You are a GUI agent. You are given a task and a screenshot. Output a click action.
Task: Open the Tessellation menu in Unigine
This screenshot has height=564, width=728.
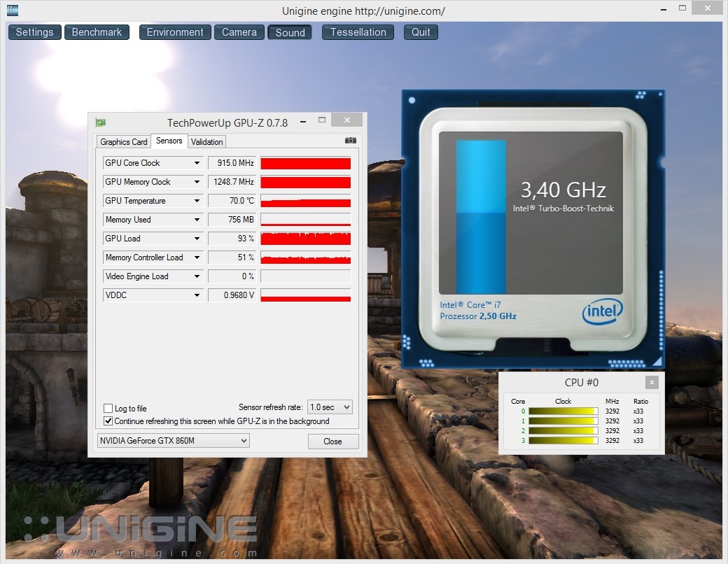click(358, 32)
